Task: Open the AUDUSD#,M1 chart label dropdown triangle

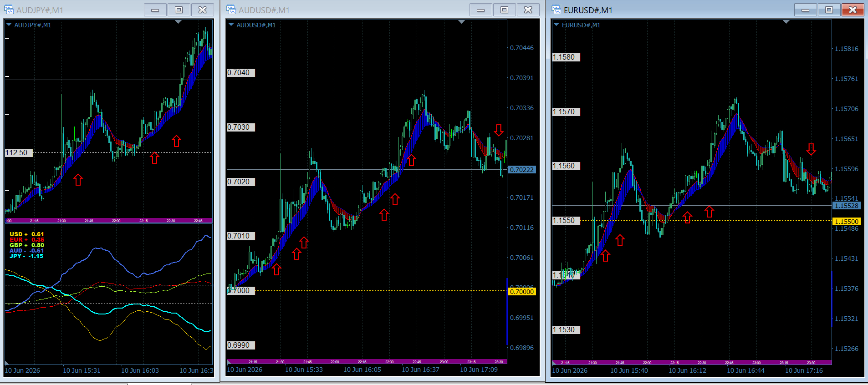Action: [x=231, y=25]
